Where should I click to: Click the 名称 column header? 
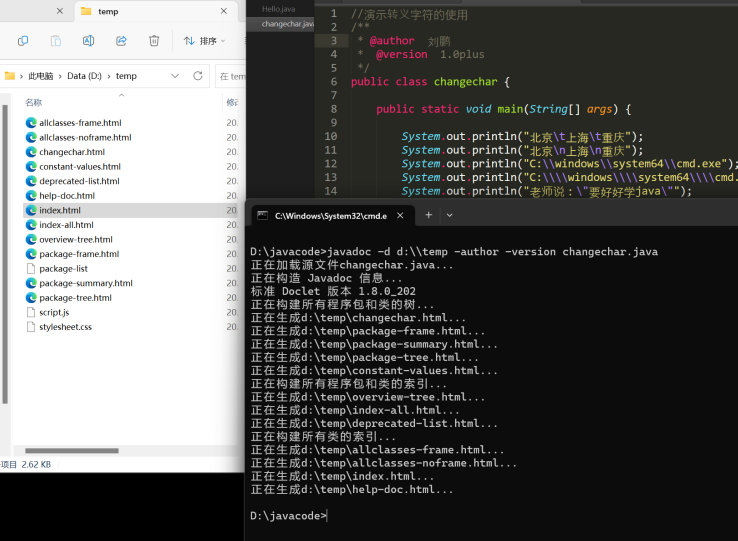tap(34, 102)
